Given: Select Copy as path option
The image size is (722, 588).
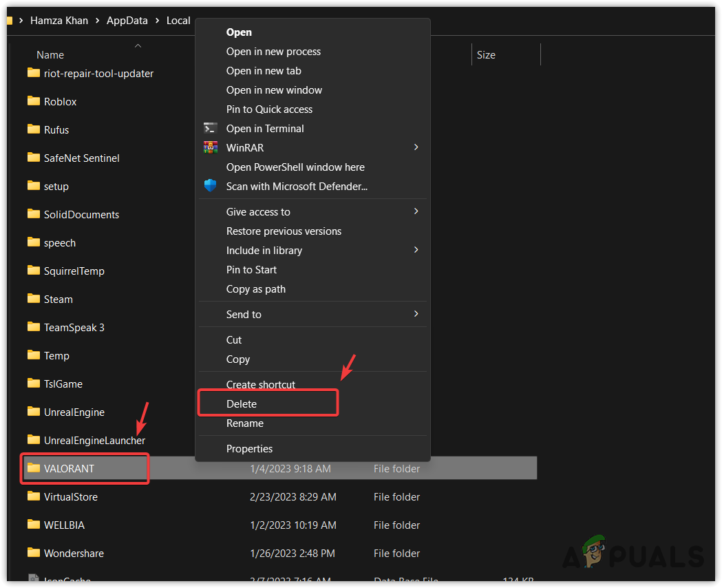Looking at the screenshot, I should coord(255,289).
